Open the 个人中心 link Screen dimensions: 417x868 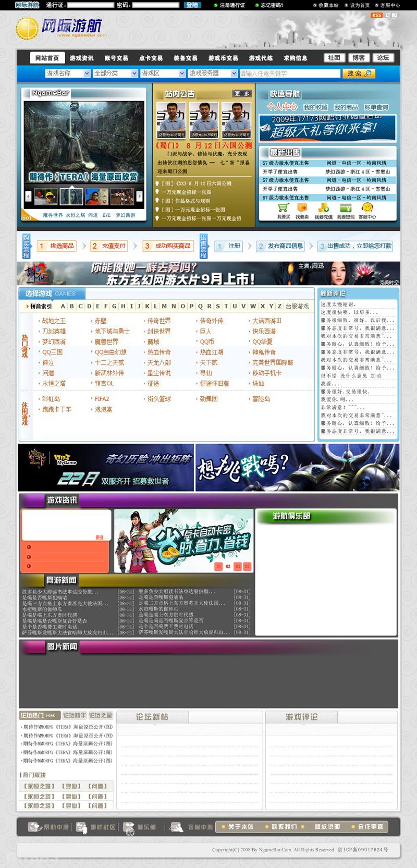[282, 107]
